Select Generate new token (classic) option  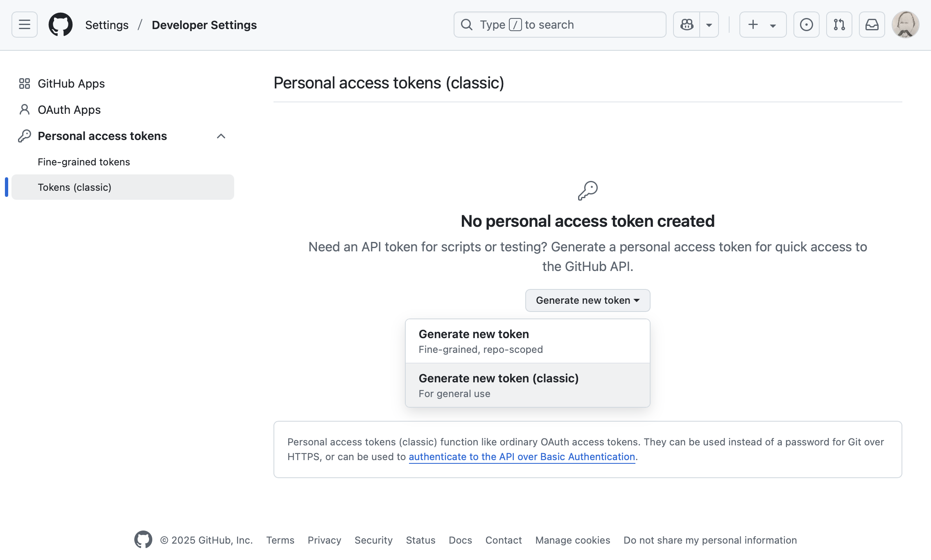point(527,385)
